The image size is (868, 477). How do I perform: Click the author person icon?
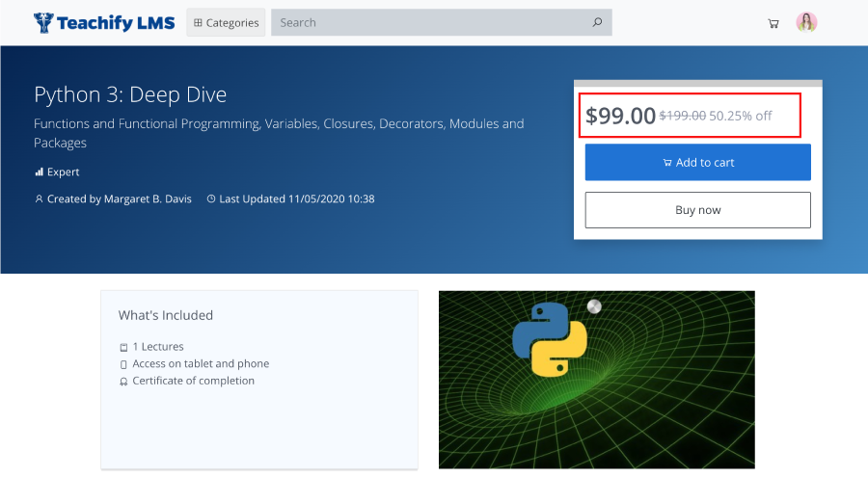pos(39,199)
